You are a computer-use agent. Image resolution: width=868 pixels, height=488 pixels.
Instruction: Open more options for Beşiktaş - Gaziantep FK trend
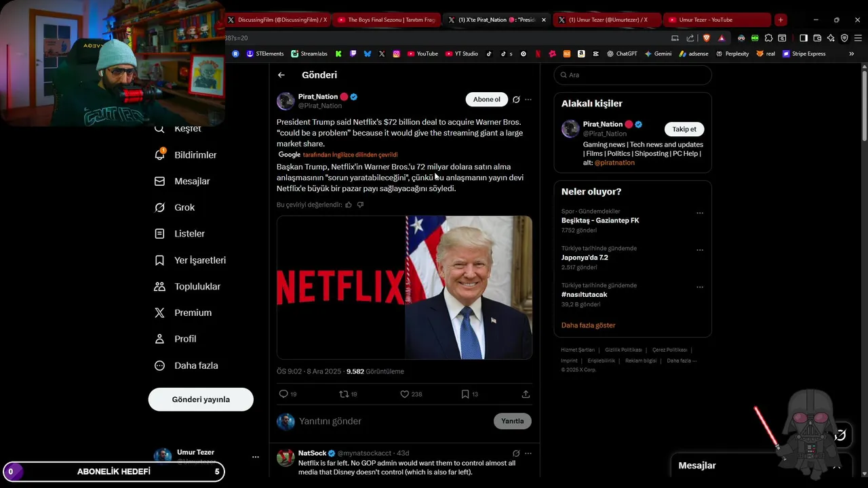point(700,213)
